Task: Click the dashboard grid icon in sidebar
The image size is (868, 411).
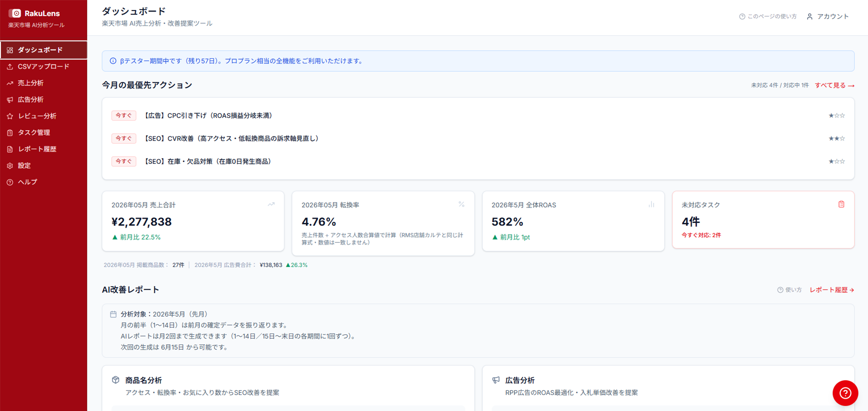Action: 10,50
